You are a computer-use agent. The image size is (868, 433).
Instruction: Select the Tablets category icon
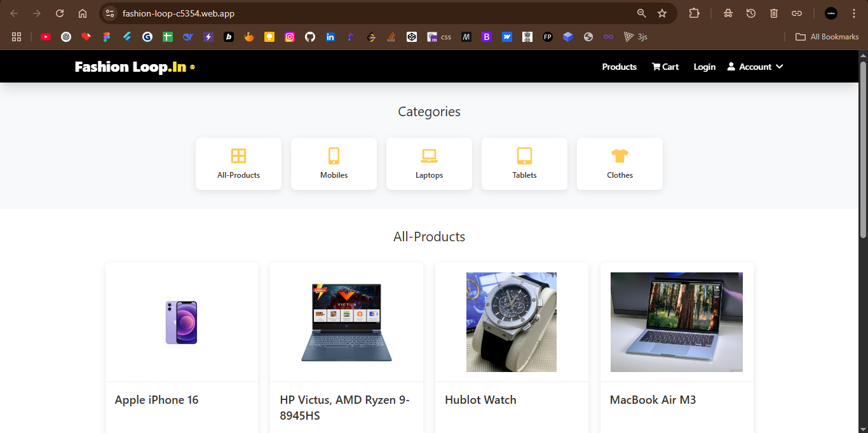tap(524, 156)
